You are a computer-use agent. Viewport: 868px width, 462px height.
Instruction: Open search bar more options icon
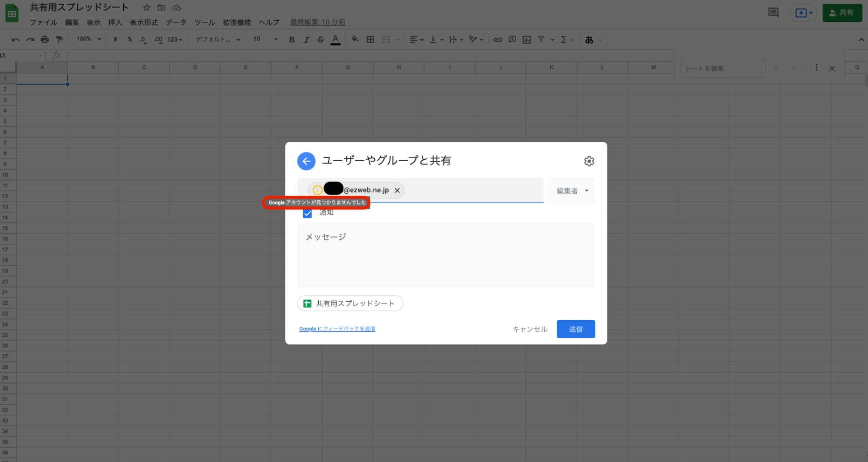[x=816, y=68]
